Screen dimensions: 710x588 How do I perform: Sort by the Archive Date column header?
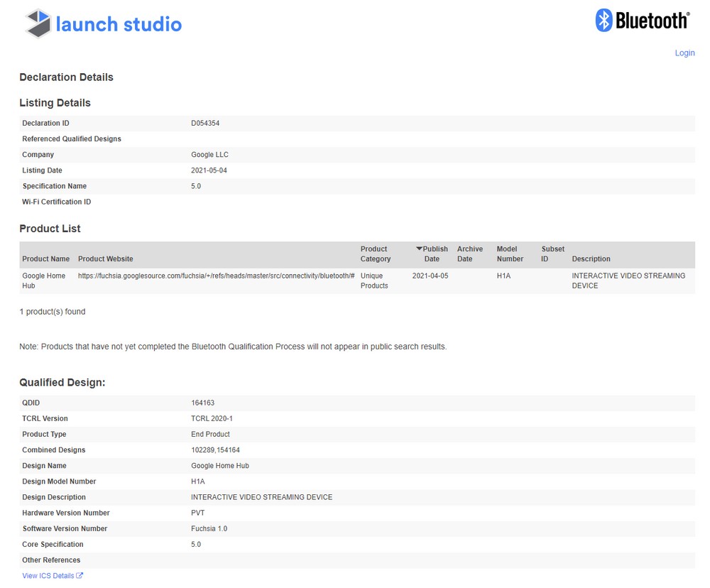coord(469,254)
